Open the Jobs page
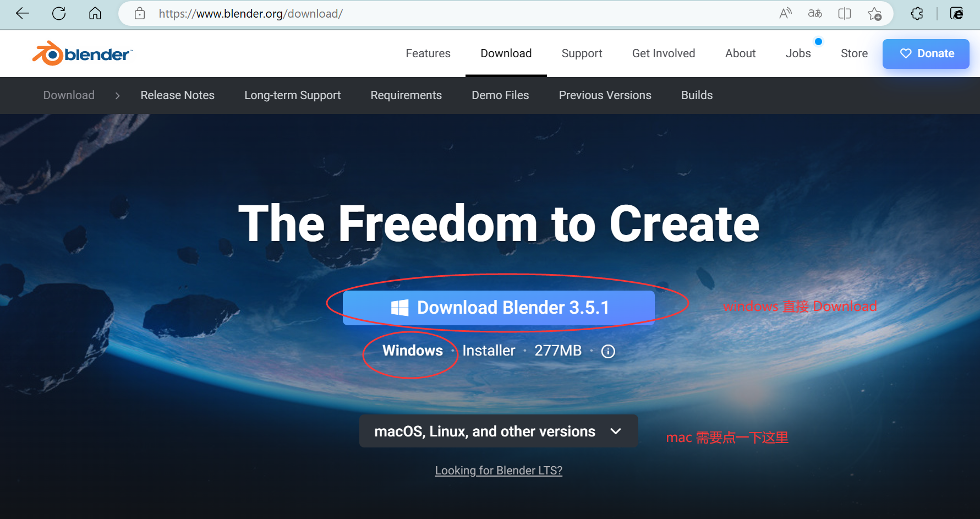980x519 pixels. click(798, 53)
